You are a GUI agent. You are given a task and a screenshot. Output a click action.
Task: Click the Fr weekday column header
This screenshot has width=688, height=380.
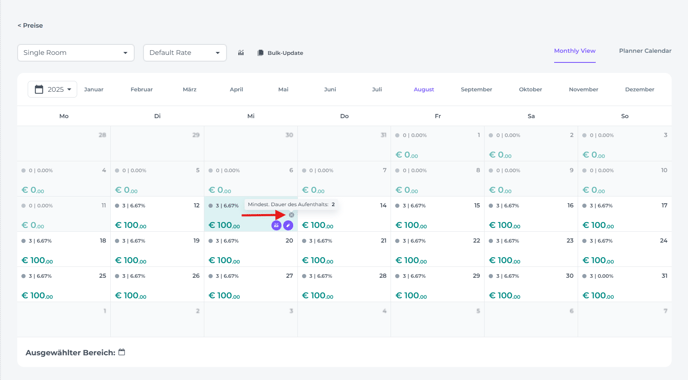437,116
